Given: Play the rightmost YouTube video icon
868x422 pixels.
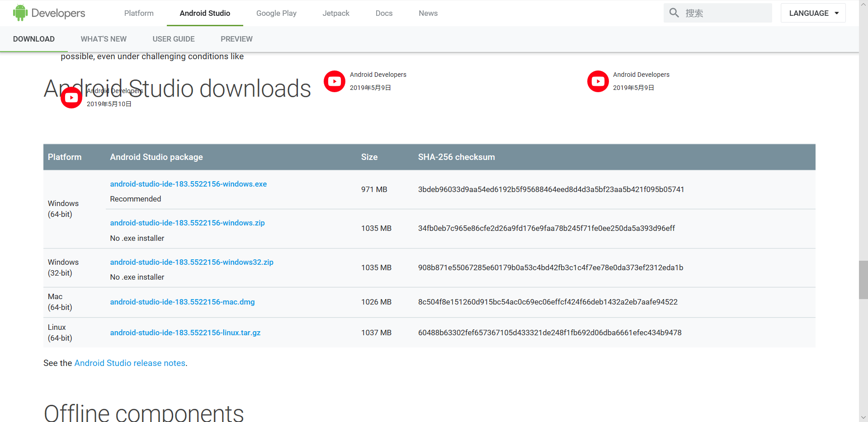Looking at the screenshot, I should click(x=598, y=81).
